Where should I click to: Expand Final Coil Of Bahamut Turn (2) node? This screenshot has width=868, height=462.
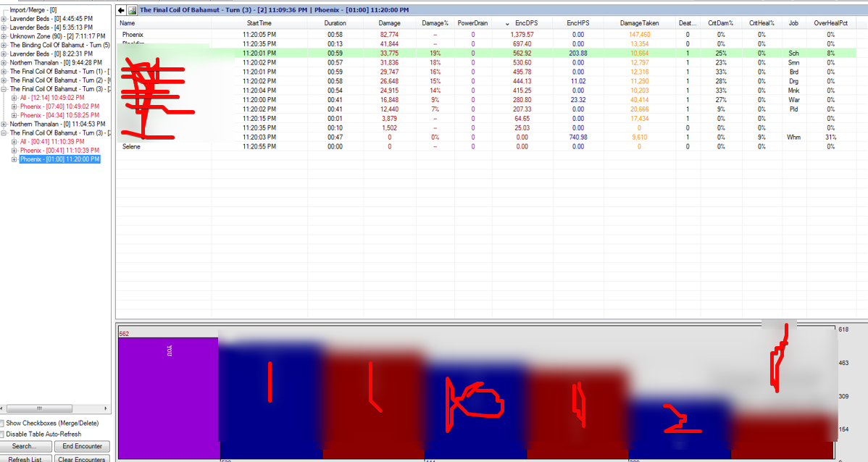click(x=4, y=81)
